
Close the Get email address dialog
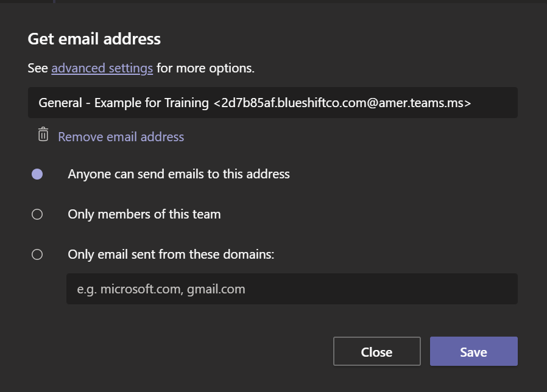tap(377, 352)
